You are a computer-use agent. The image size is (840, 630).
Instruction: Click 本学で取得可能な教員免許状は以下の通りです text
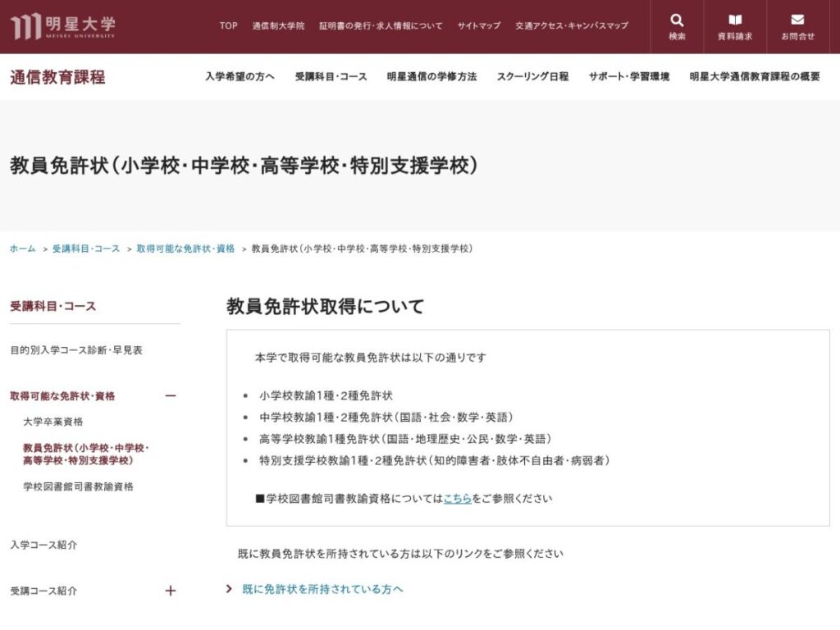point(370,358)
